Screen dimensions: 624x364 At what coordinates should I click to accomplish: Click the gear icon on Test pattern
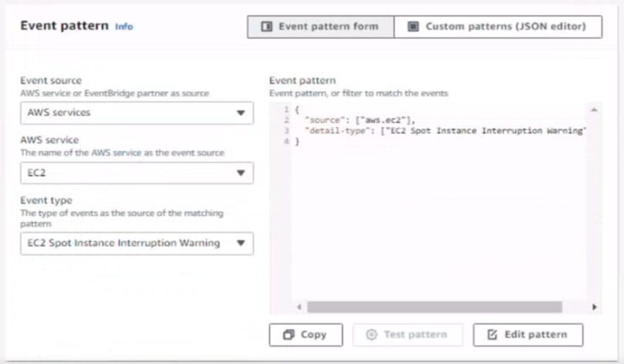tap(372, 335)
